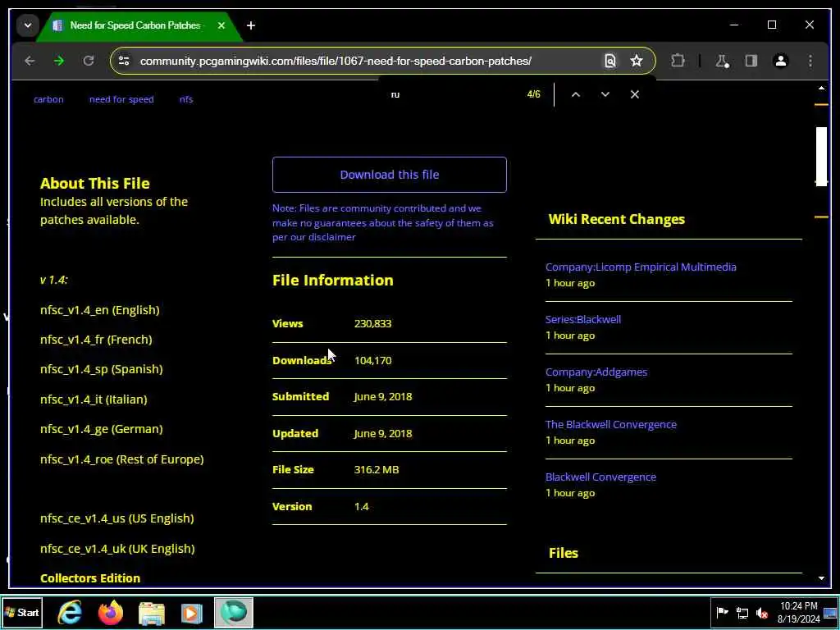
Task: Click the find-in-page icon in the address bar
Action: 609,61
